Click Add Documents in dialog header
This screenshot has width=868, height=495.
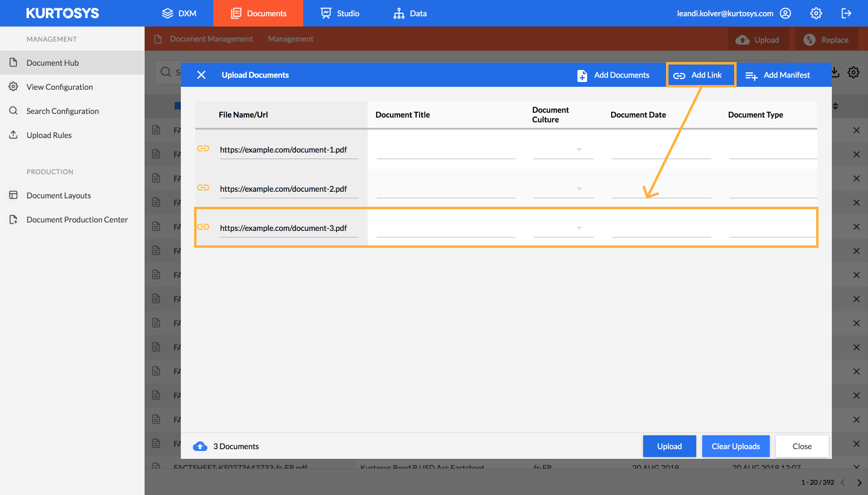(613, 75)
